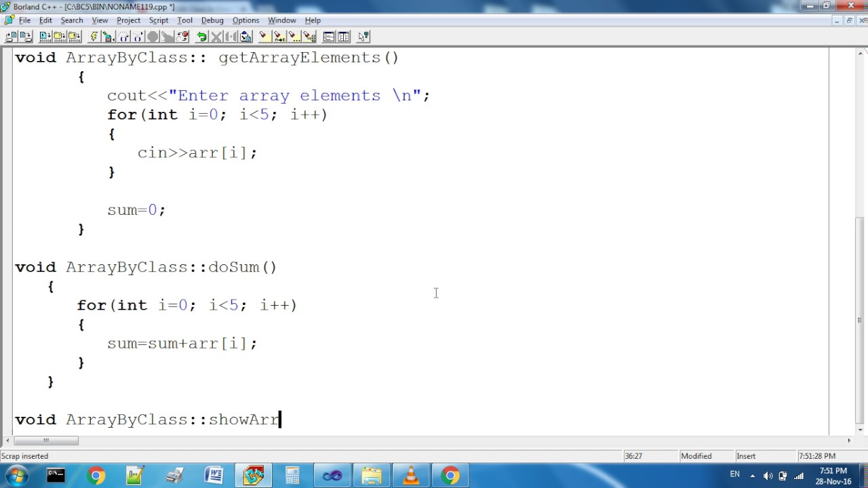Screen dimensions: 868x488
Task: Open Command Prompt from the taskbar
Action: 56,476
